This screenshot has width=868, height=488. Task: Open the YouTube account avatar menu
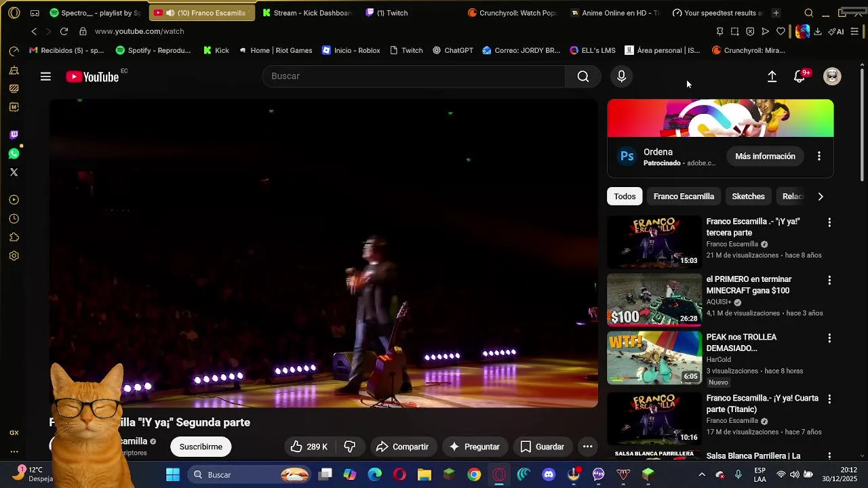[832, 77]
